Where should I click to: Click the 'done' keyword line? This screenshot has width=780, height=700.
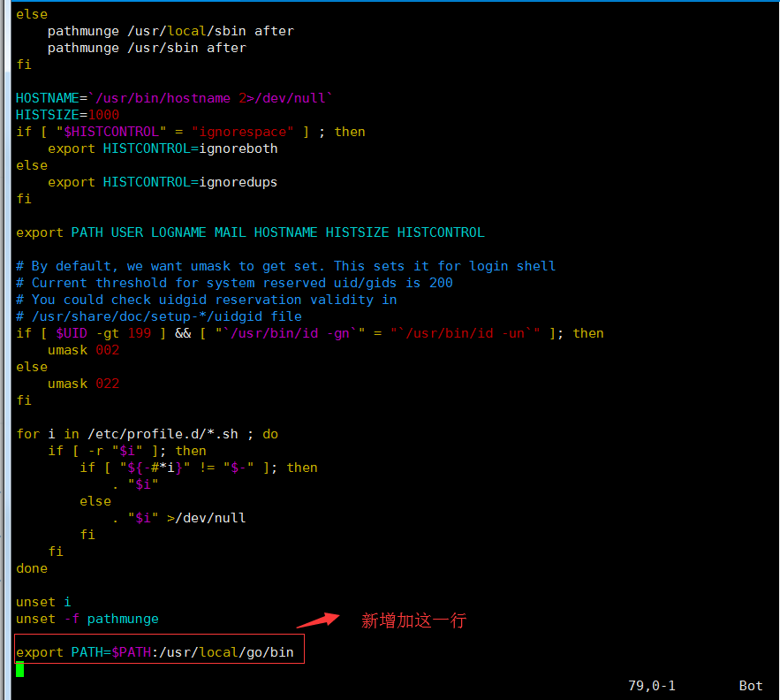(32, 568)
